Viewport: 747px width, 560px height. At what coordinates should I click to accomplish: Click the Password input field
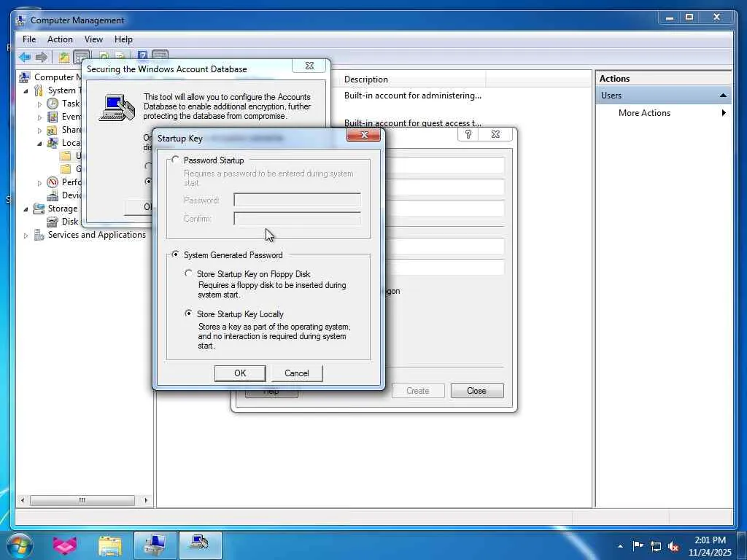[298, 200]
